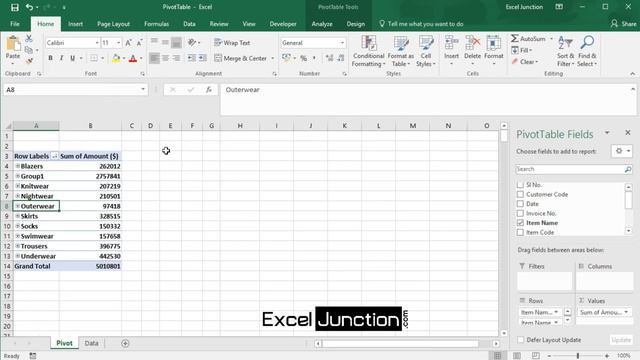Enable Defer Layout Update checkbox
Screen dimensions: 640x360
[x=520, y=340]
